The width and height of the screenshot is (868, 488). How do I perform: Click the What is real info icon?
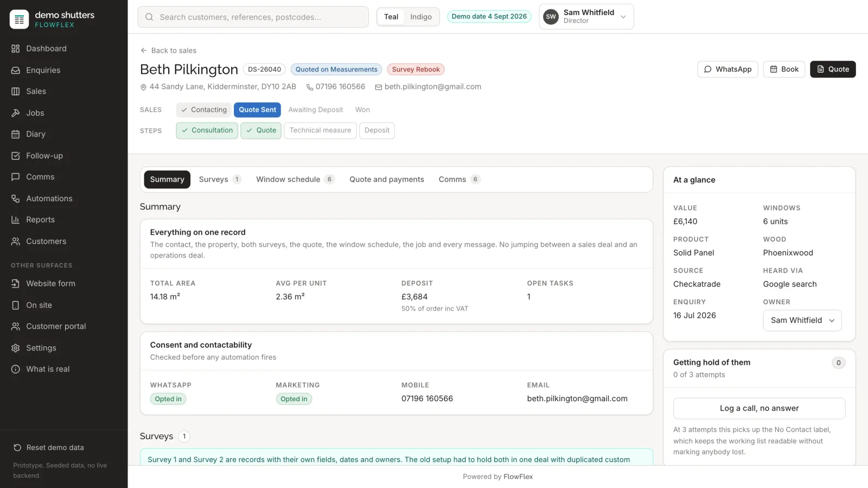click(16, 369)
